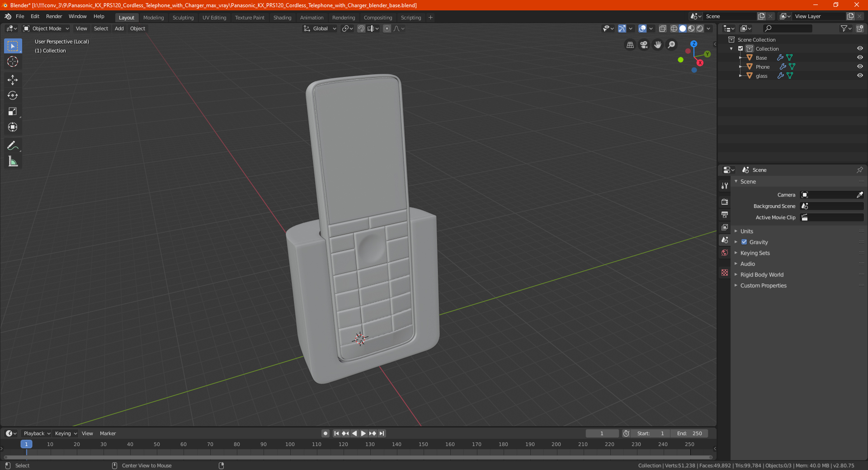The image size is (868, 470).
Task: Switch to the Sculpting workspace tab
Action: click(183, 18)
